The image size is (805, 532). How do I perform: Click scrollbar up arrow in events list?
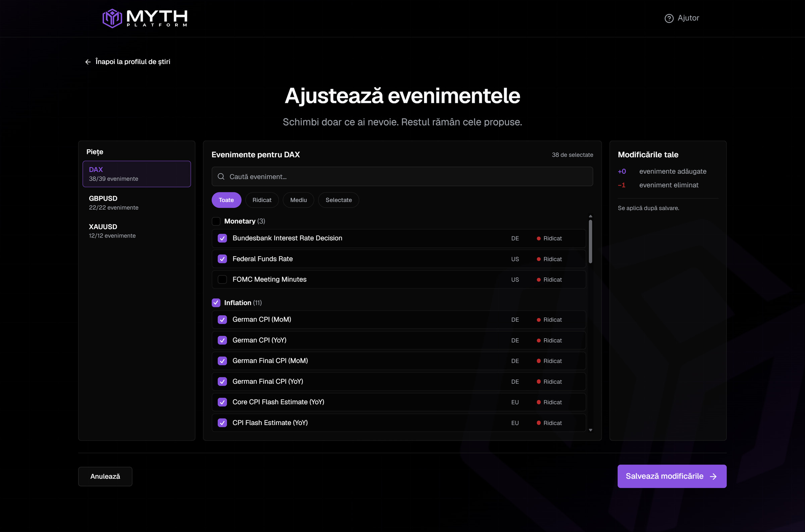pos(590,216)
